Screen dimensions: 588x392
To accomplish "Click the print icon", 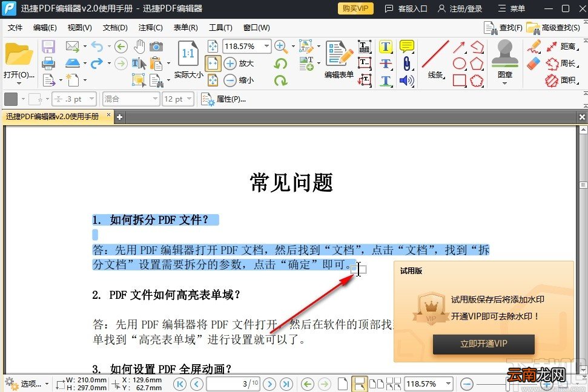I will click(x=48, y=64).
